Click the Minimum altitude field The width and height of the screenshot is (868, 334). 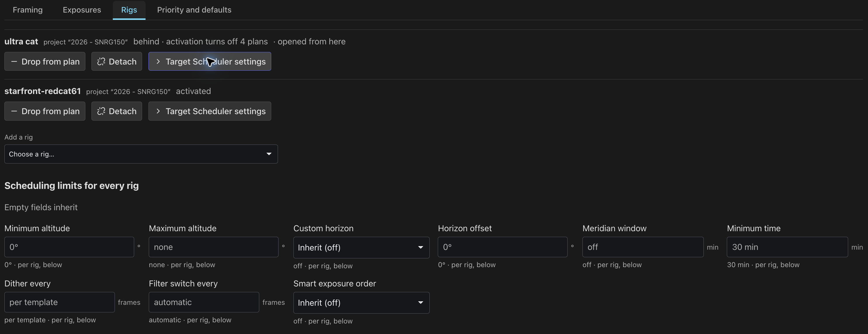click(69, 247)
